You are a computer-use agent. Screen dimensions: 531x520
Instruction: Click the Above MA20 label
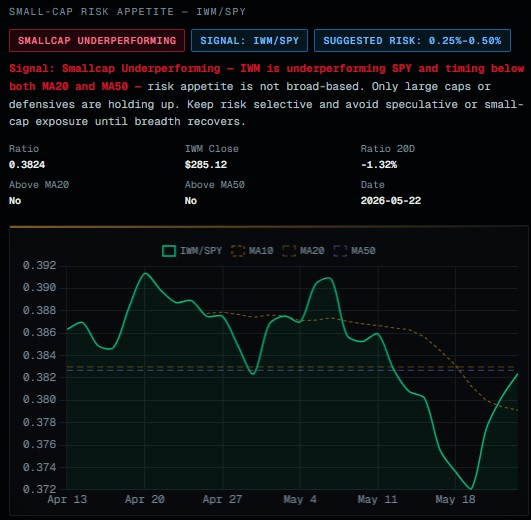pyautogui.click(x=39, y=185)
